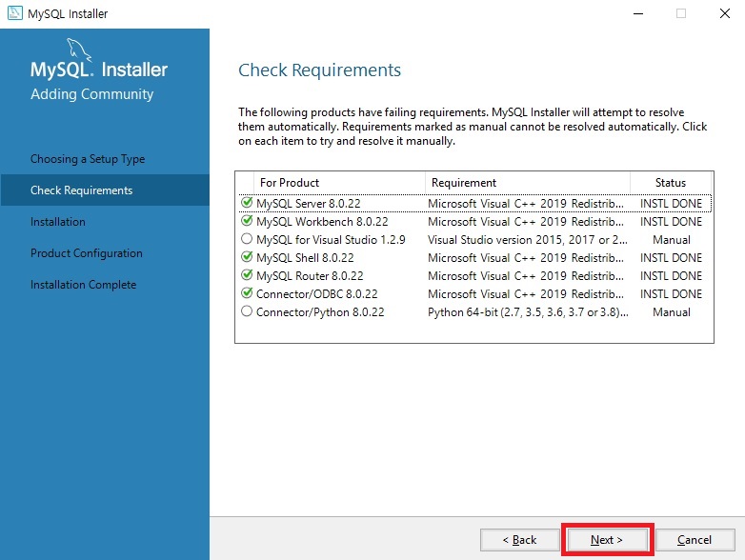
Task: Click the Manual status for MySQL for Visual Studio
Action: (672, 239)
